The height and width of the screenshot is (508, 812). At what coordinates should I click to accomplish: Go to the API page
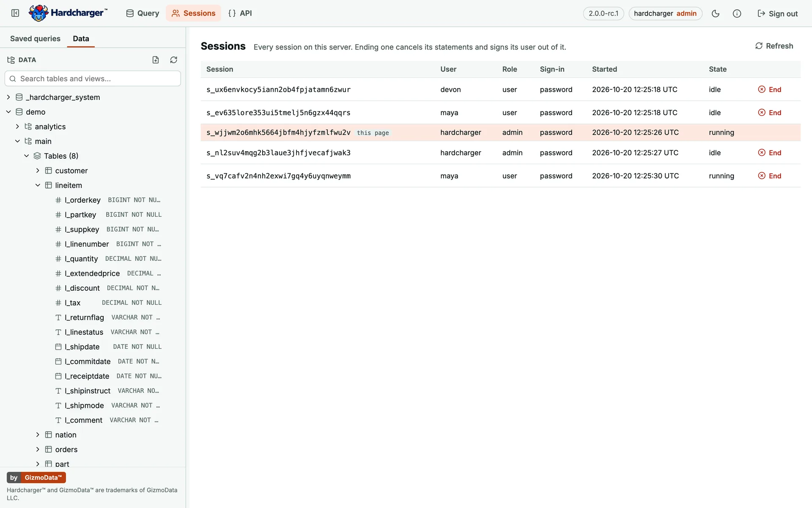point(240,13)
